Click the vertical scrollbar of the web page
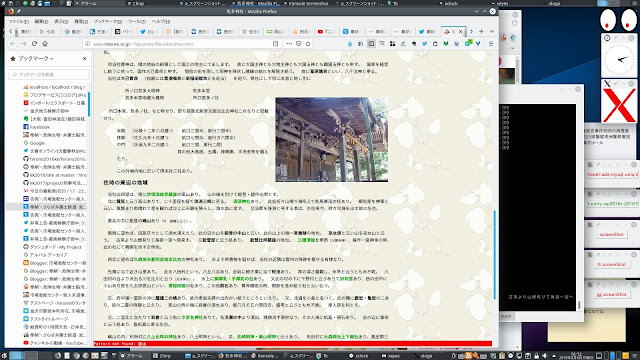The image size is (640, 360). (495, 255)
